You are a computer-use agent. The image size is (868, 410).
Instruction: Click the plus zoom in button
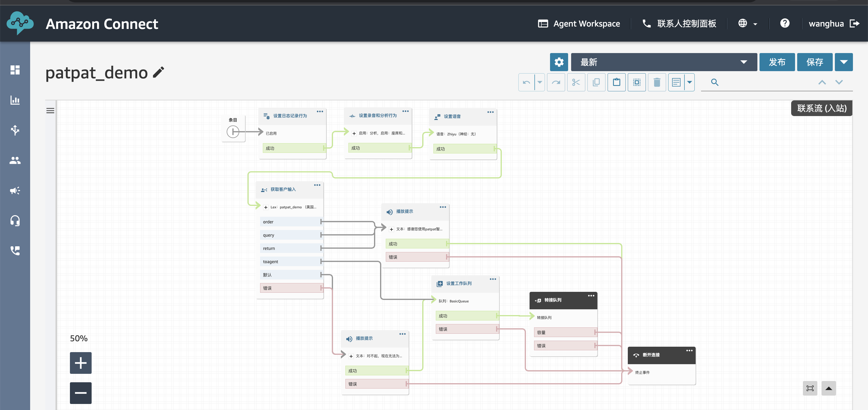pos(80,363)
